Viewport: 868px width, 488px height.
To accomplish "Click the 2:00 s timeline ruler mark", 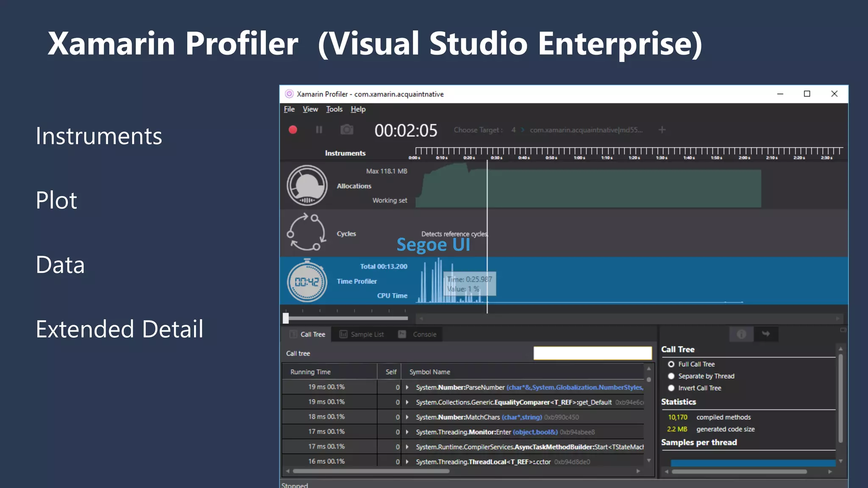I will click(744, 158).
